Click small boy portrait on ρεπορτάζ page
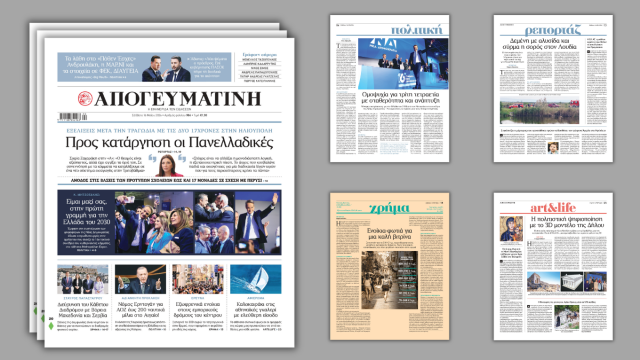 click(553, 147)
